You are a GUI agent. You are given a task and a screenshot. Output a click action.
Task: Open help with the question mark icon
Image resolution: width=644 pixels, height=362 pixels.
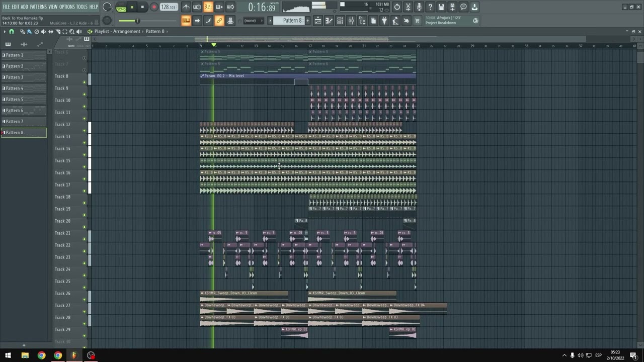tap(430, 7)
